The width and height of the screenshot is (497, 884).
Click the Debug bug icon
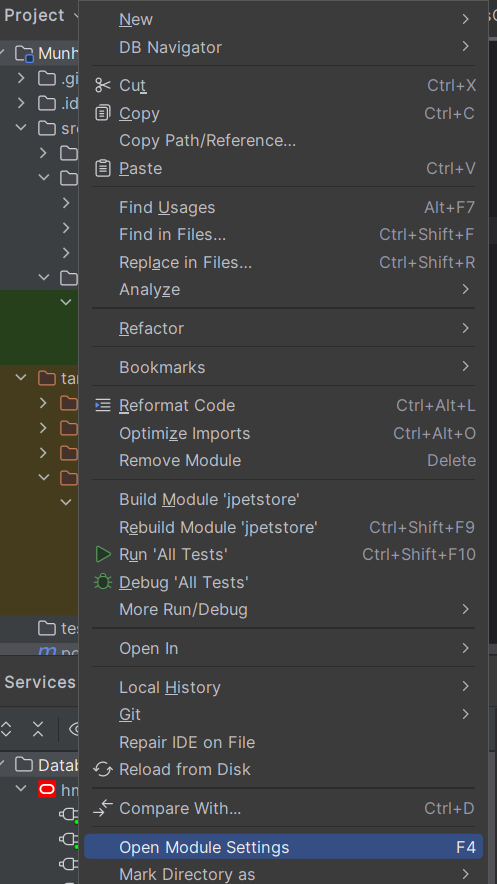point(103,581)
